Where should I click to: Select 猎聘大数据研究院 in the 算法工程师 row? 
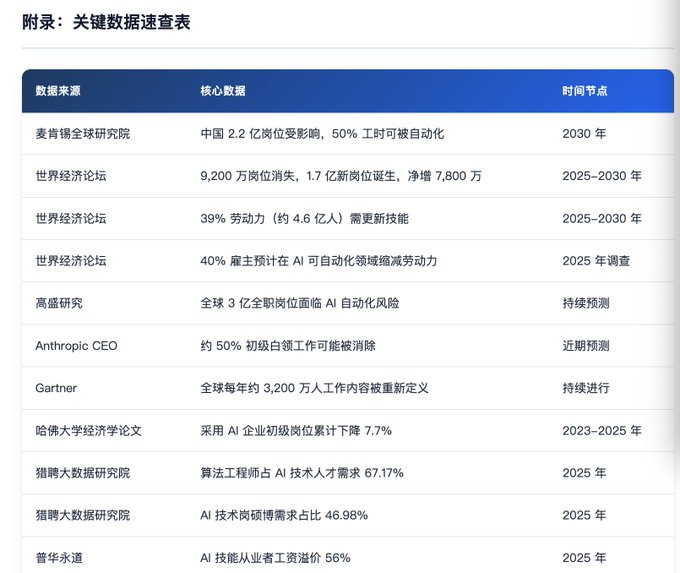click(x=83, y=473)
